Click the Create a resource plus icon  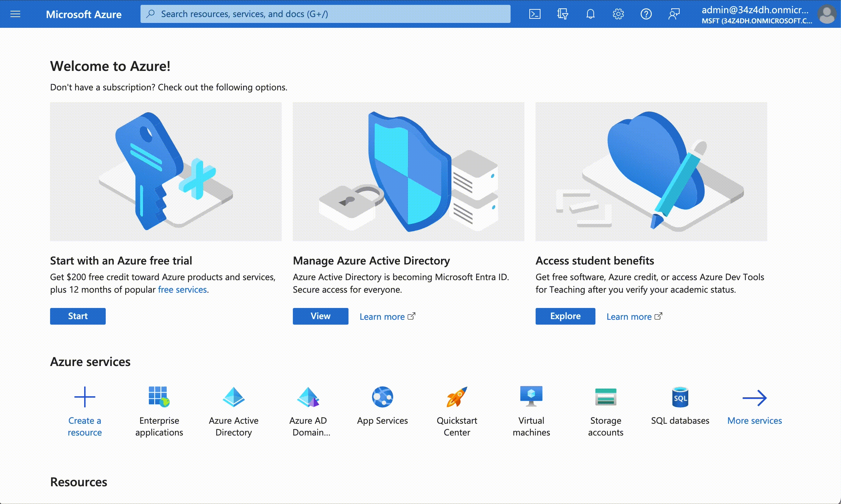pos(85,397)
